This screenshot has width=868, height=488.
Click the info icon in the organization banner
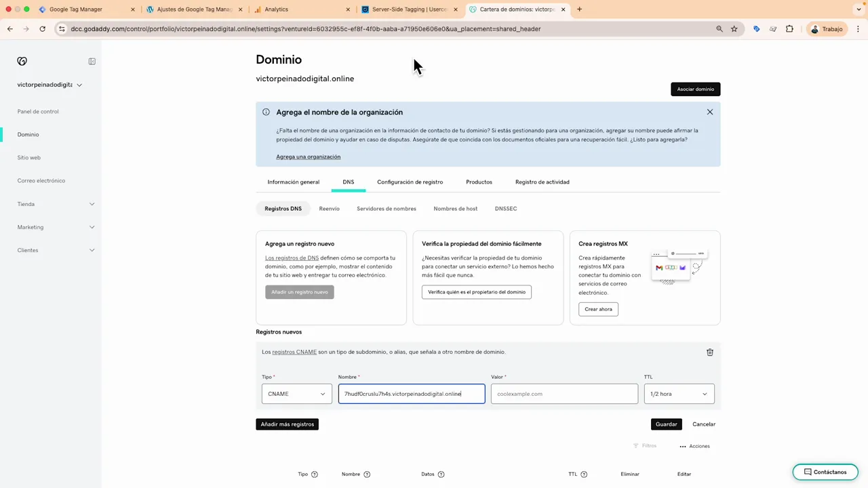[266, 112]
